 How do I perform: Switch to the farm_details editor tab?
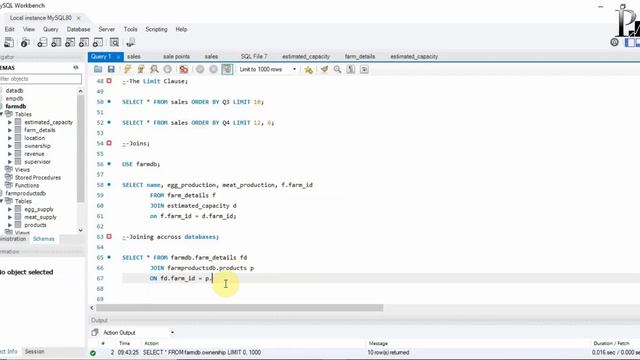pyautogui.click(x=360, y=57)
